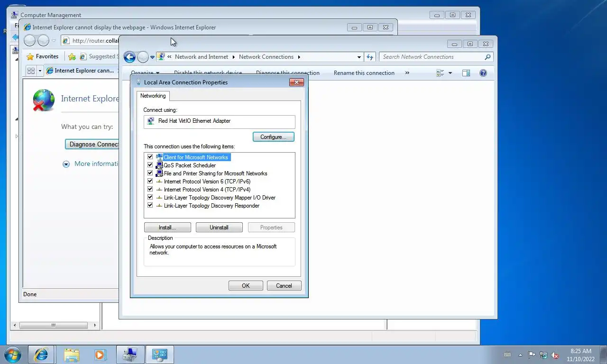Go back in Network Connections window
The width and height of the screenshot is (607, 364).
point(129,57)
